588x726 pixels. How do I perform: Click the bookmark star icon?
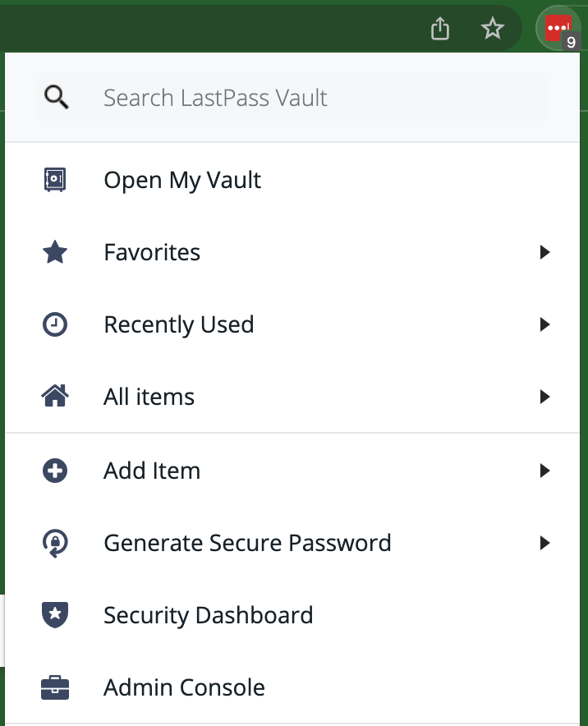pos(492,30)
